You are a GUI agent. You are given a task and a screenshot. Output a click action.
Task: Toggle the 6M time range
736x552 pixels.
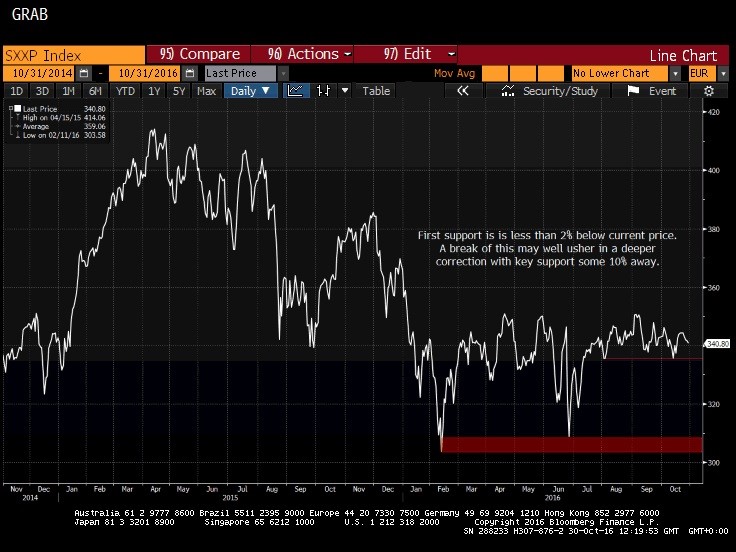(95, 91)
